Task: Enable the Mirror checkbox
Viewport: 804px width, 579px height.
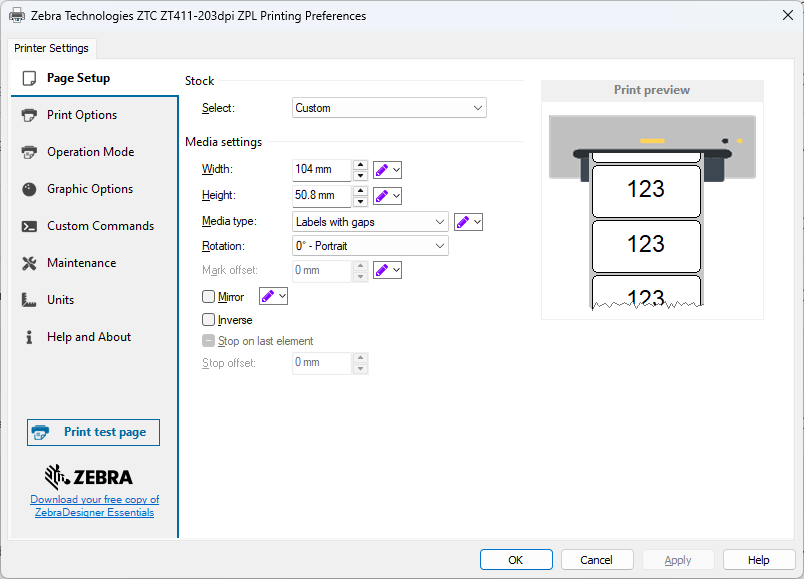Action: coord(208,296)
